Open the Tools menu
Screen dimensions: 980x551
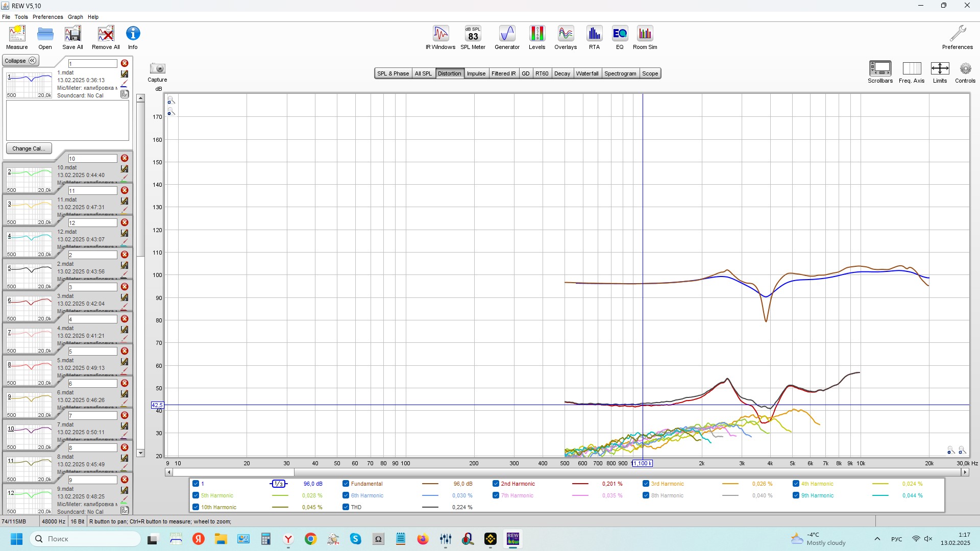(21, 17)
